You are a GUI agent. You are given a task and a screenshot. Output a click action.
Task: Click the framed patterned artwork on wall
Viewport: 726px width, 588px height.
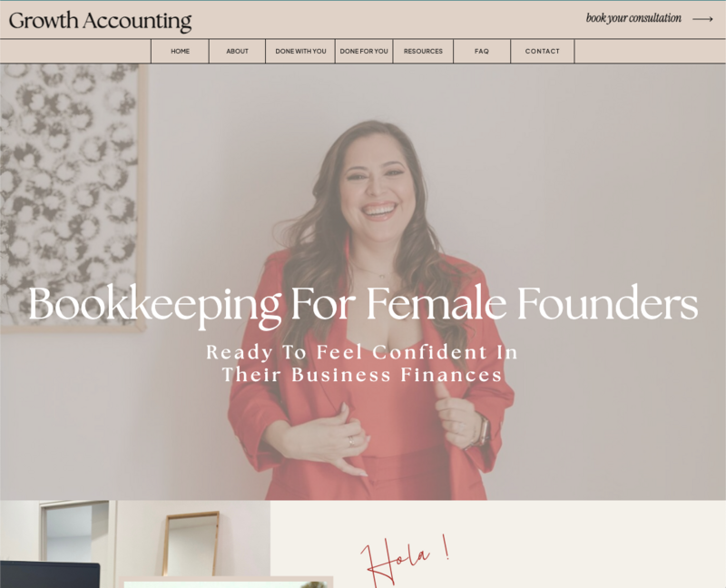72,197
